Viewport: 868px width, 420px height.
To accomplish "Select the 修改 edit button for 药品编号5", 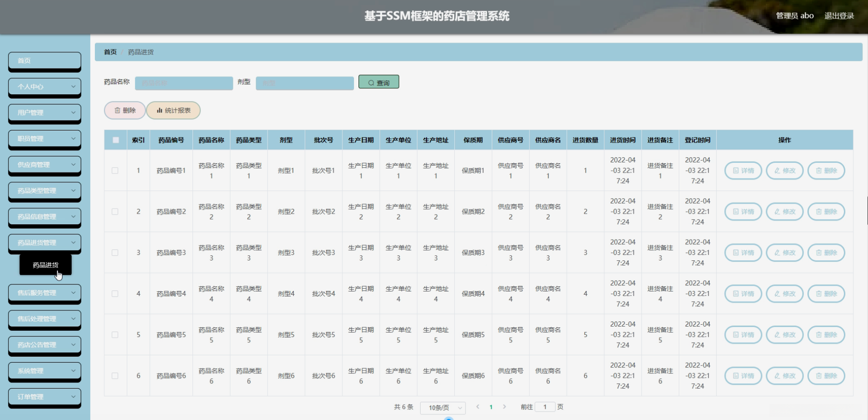I will [x=785, y=335].
